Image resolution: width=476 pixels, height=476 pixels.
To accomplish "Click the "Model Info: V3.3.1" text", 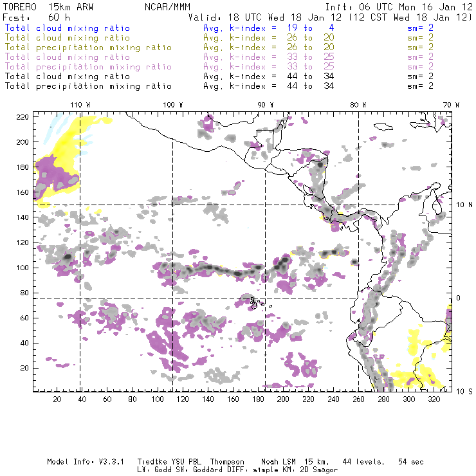I will coord(86,462).
